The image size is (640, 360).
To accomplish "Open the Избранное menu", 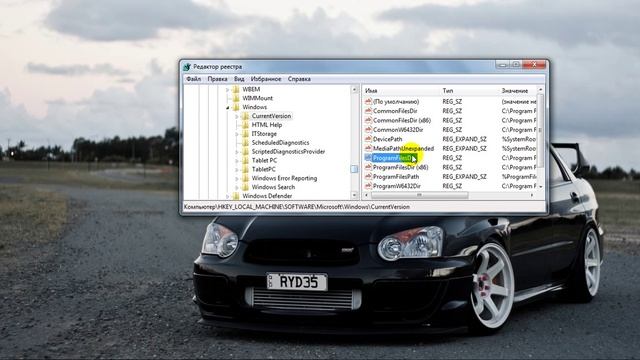I will click(266, 79).
